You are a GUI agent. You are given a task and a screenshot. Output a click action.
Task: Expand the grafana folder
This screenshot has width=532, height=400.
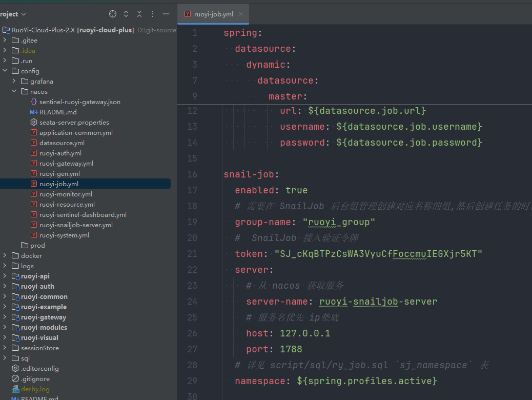[14, 81]
